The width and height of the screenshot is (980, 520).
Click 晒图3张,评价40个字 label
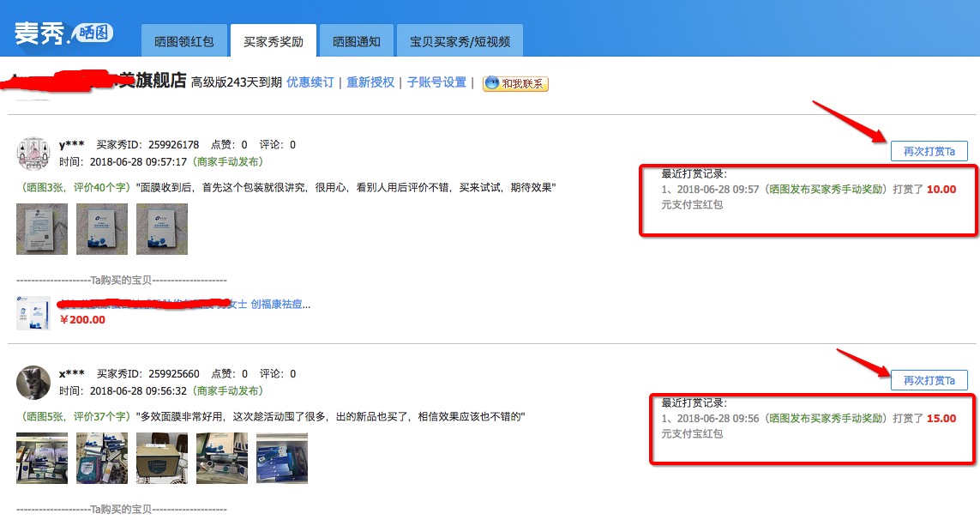[75, 187]
